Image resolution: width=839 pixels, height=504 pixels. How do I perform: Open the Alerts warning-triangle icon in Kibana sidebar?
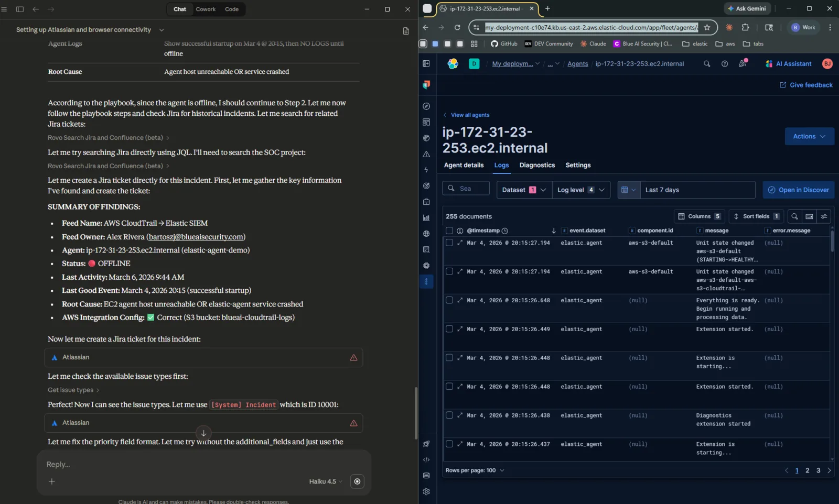426,154
